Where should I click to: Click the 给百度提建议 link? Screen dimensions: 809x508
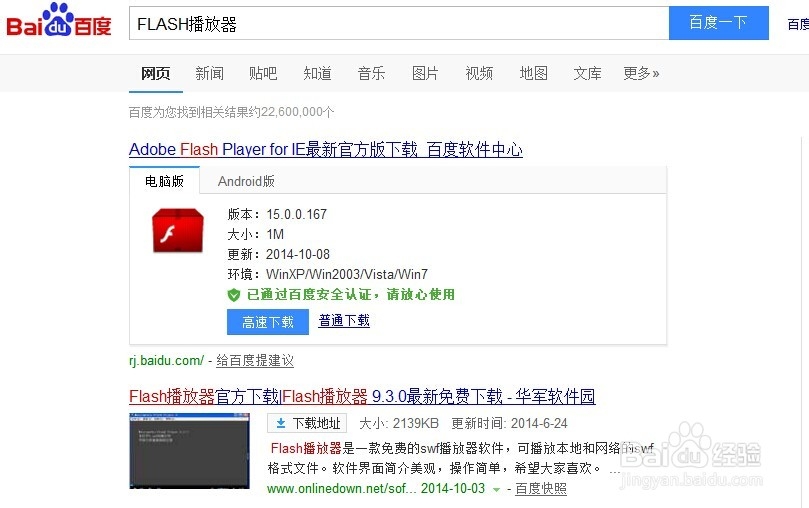click(255, 360)
